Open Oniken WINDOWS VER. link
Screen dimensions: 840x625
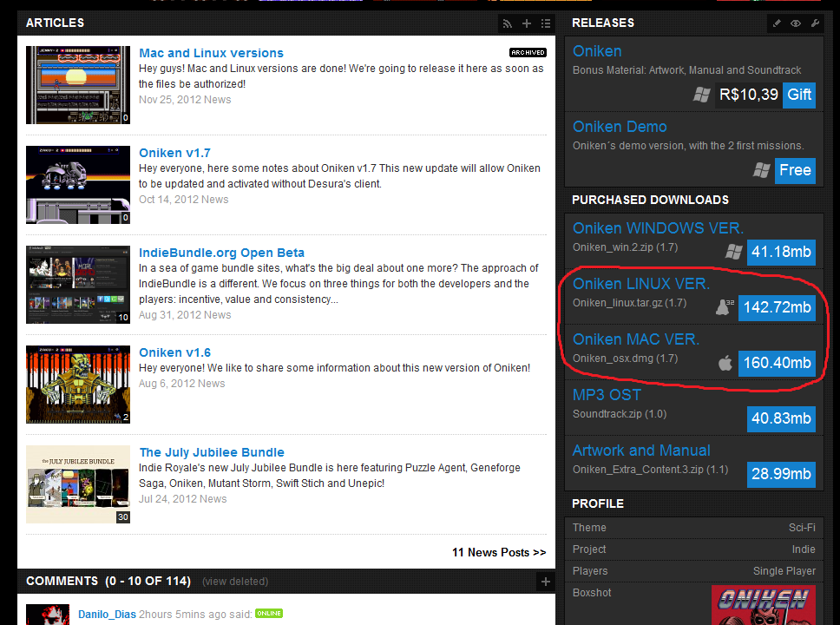click(x=658, y=228)
